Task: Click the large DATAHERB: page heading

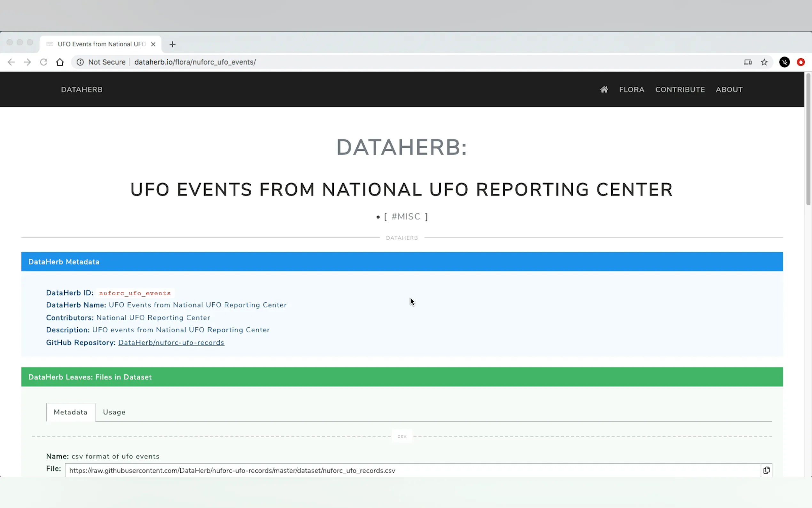Action: click(402, 147)
